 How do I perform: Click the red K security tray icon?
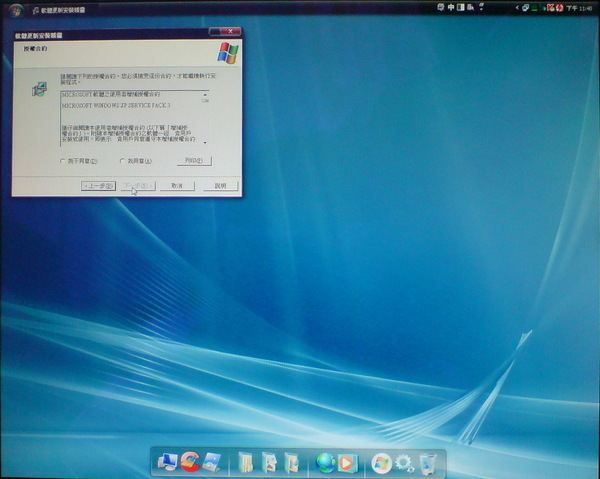(x=550, y=8)
